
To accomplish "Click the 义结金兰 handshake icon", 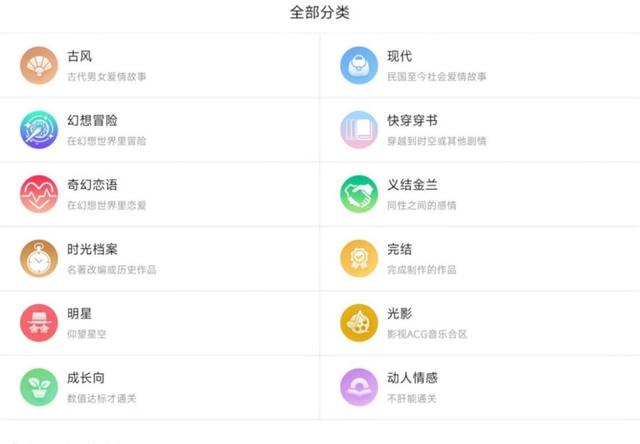I will click(x=359, y=194).
